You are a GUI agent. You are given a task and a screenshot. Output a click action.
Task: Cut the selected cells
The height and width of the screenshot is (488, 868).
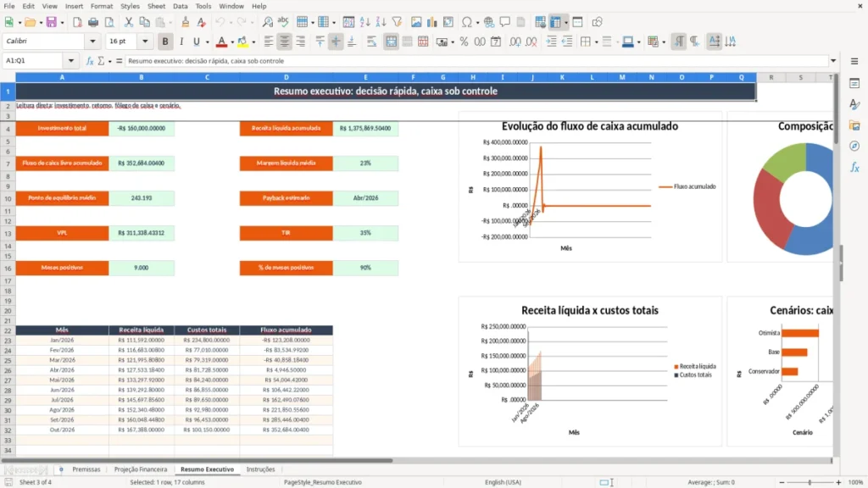129,22
